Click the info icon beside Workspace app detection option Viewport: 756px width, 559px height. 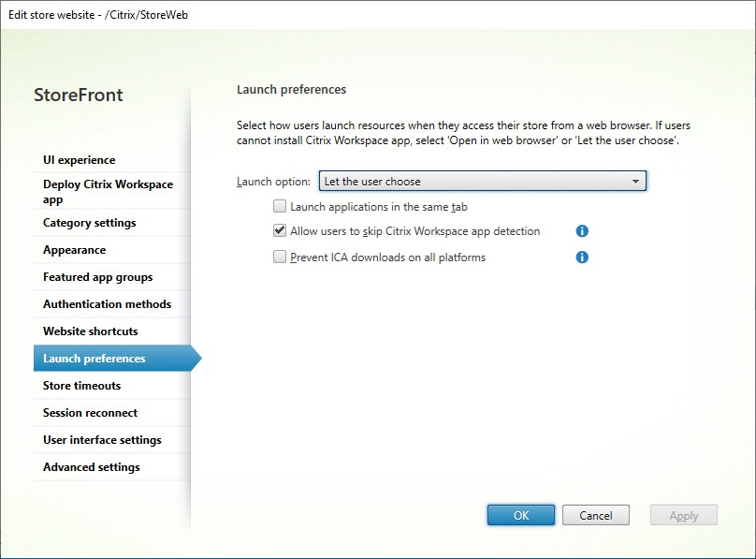click(581, 230)
